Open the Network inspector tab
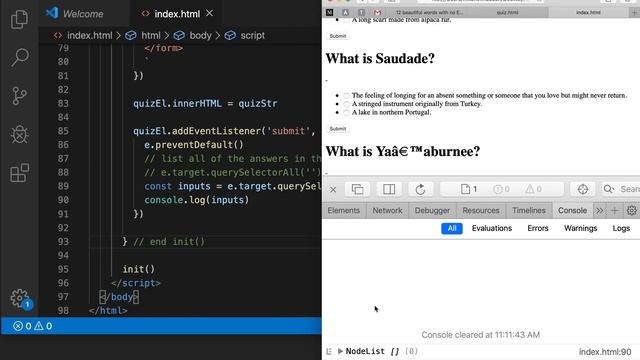Viewport: 640px width, 360px height. (x=387, y=210)
